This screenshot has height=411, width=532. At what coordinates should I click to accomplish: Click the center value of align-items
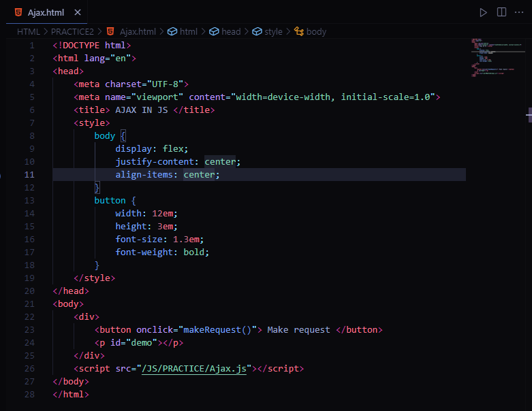(x=199, y=174)
